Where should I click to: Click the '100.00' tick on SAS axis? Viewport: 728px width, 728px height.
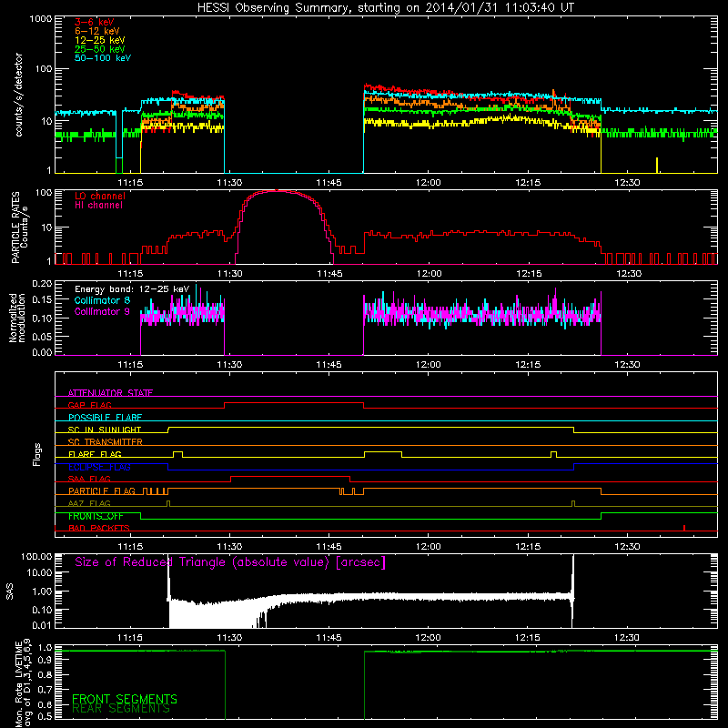point(36,556)
